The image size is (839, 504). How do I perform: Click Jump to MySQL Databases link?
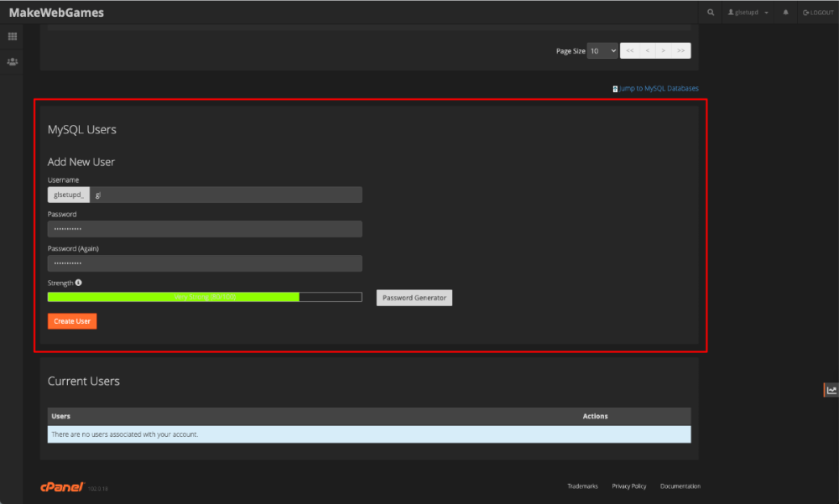pyautogui.click(x=658, y=88)
